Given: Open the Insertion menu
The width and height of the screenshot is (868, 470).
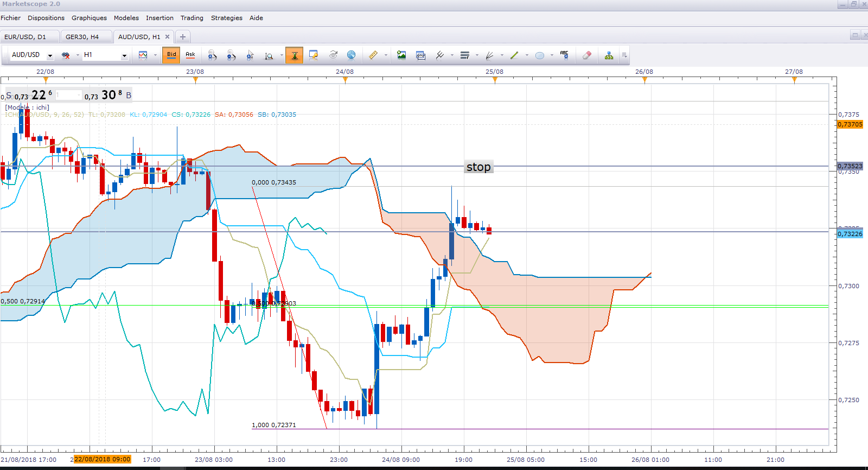Looking at the screenshot, I should click(159, 18).
